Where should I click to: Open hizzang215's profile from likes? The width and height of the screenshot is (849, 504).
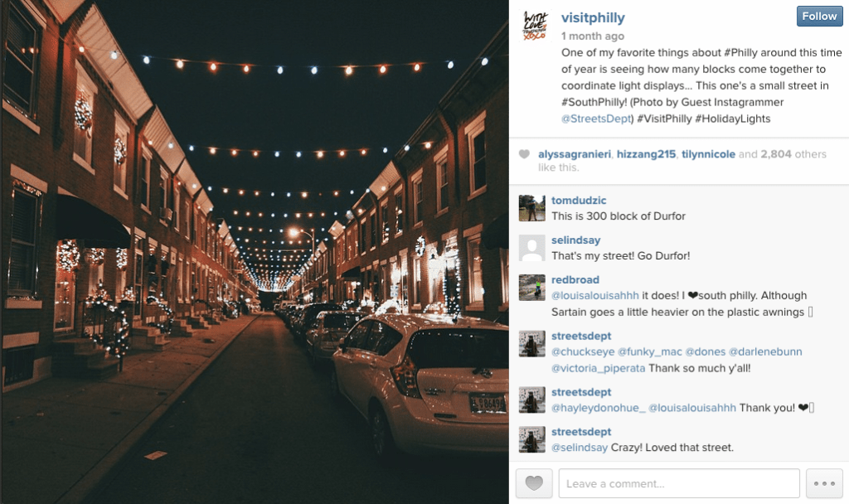click(646, 154)
